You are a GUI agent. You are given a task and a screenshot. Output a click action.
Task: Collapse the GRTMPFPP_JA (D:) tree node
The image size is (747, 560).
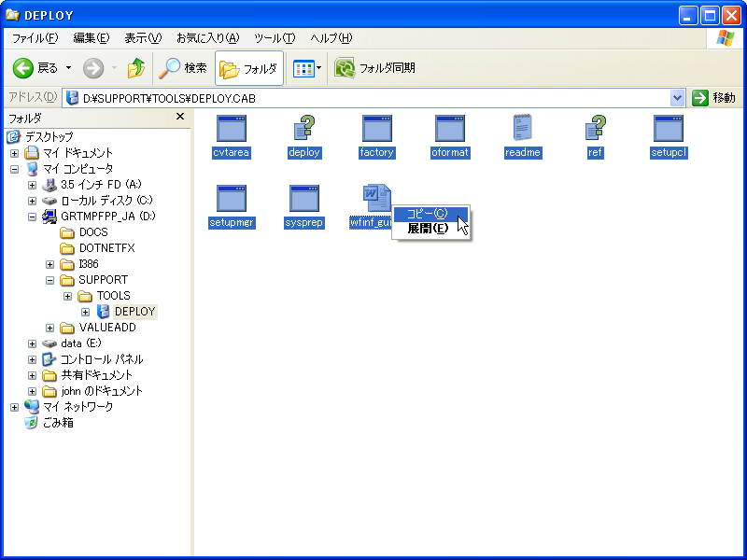point(32,217)
